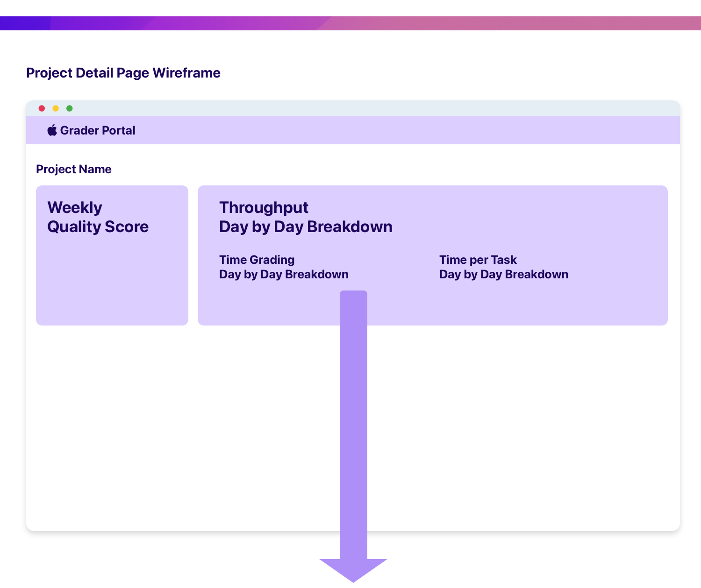The width and height of the screenshot is (701, 588).
Task: Click the purple downward arrow head
Action: tap(353, 570)
